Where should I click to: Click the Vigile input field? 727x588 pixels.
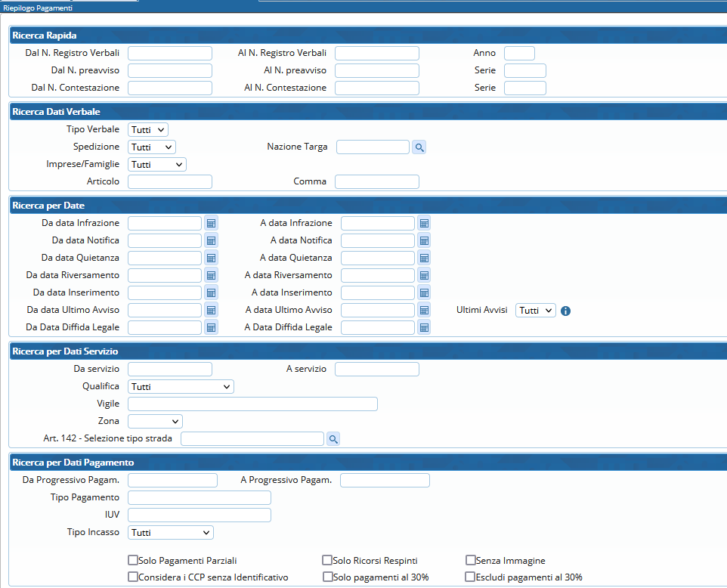(252, 404)
